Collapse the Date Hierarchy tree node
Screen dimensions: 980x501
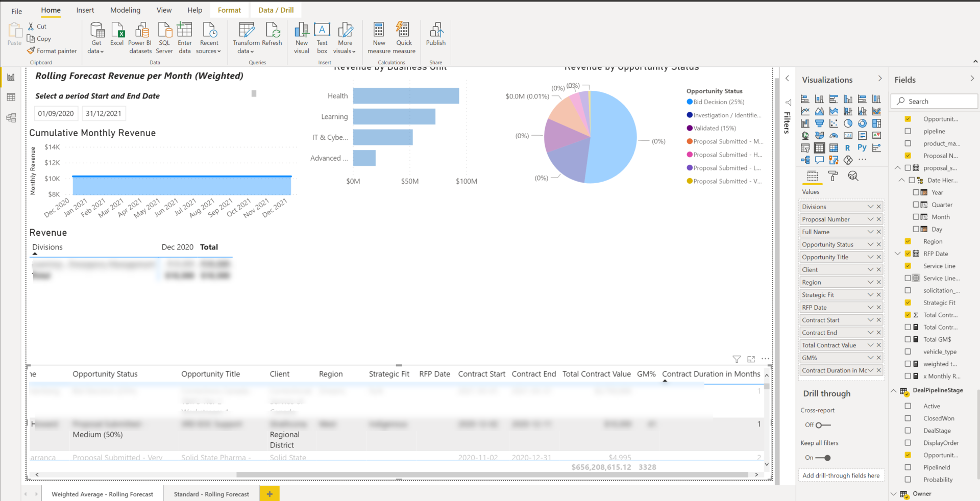(901, 180)
